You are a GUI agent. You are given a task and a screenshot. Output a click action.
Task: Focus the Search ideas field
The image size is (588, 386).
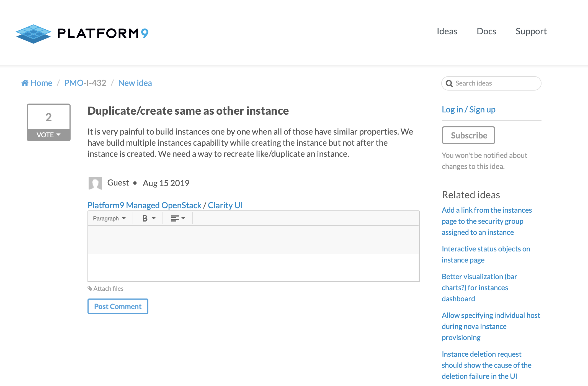496,83
